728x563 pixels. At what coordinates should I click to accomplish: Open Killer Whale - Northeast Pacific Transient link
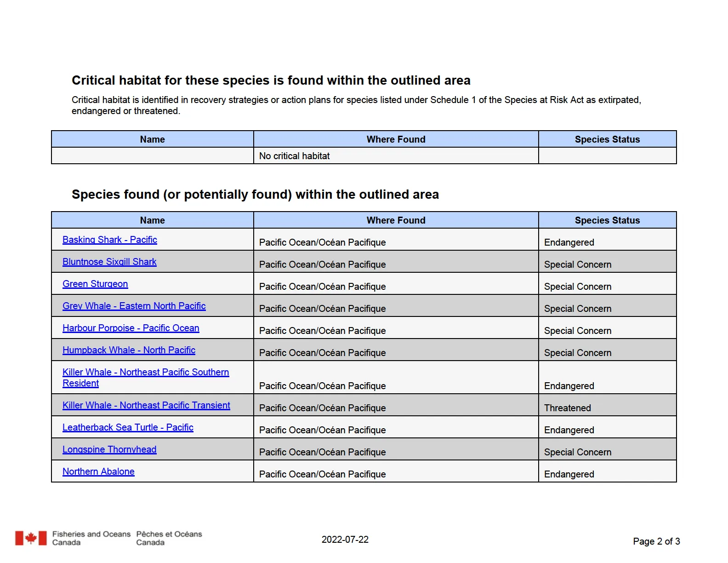(x=146, y=405)
